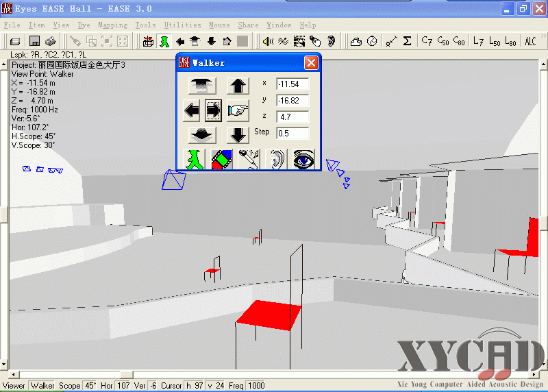Click the microphone and music icon in Walker
548x392 pixels.
(x=249, y=159)
